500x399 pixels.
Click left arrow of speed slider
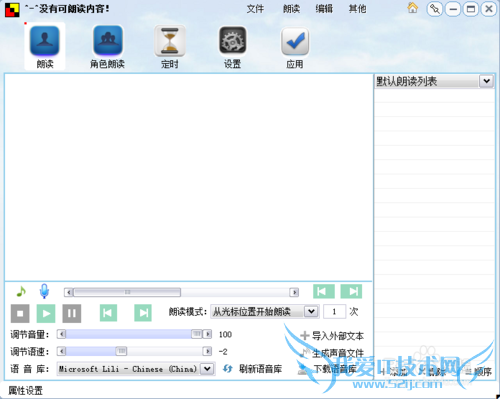[61, 351]
